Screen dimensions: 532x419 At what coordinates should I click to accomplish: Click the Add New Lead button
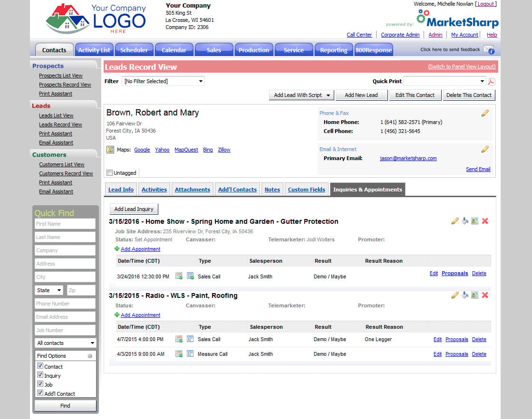(x=361, y=95)
